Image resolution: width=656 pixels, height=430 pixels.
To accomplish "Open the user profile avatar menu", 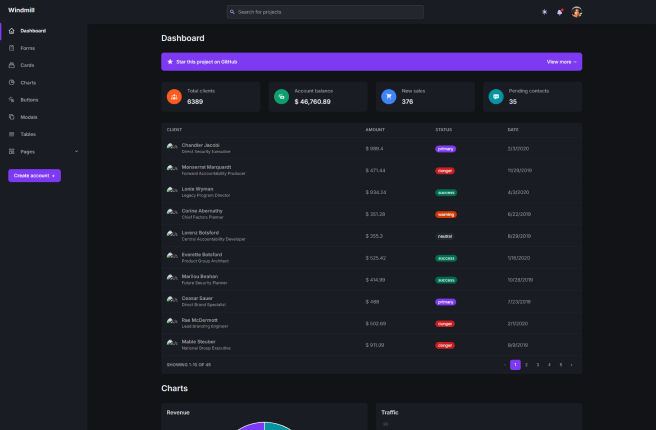I will (x=577, y=12).
